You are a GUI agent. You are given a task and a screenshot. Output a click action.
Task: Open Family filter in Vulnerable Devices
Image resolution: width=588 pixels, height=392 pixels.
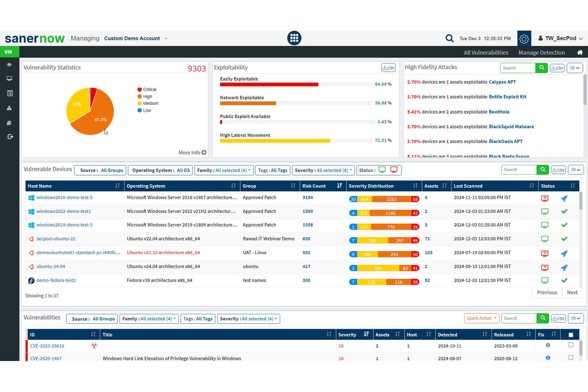[x=224, y=170]
